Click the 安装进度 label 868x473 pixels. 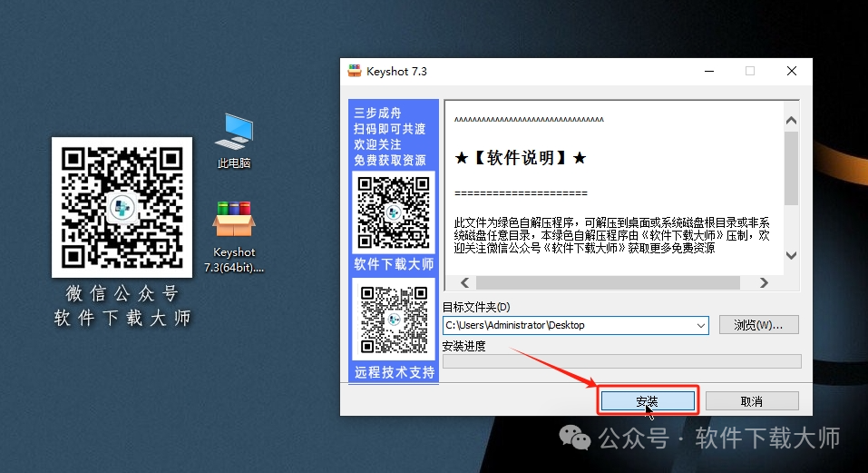[x=463, y=346]
